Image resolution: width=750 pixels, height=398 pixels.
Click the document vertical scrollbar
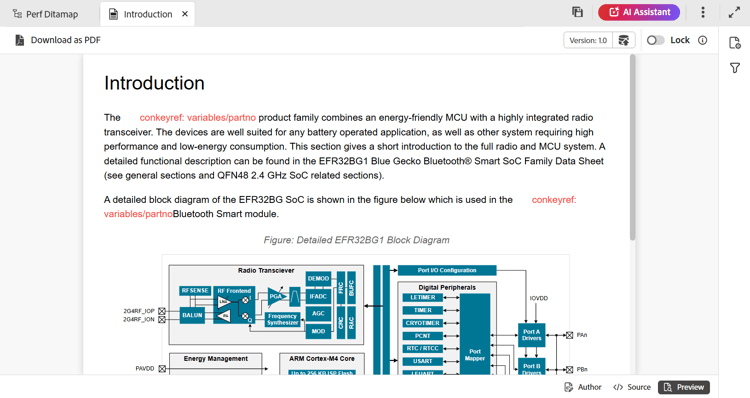point(632,147)
